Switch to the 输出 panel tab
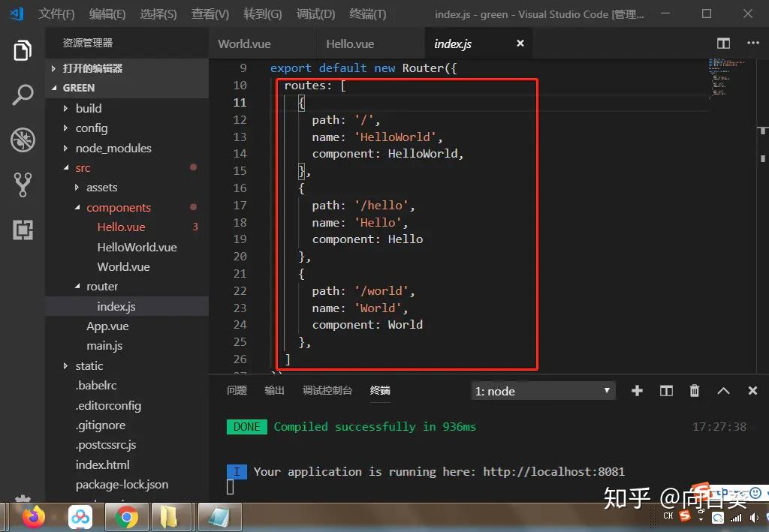The image size is (769, 532). pyautogui.click(x=274, y=390)
